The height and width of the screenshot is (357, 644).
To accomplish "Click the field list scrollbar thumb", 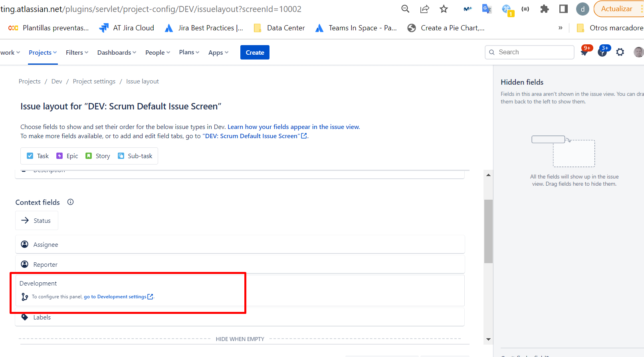I will pos(488,232).
